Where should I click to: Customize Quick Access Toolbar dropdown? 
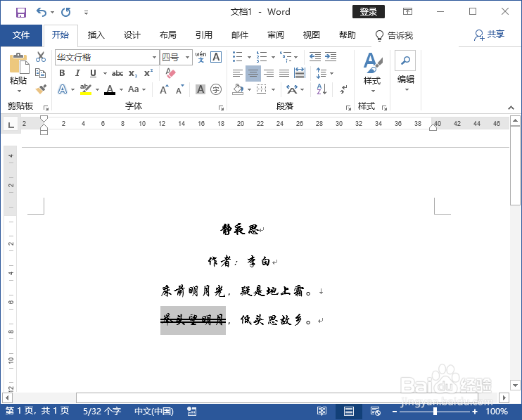pyautogui.click(x=86, y=13)
